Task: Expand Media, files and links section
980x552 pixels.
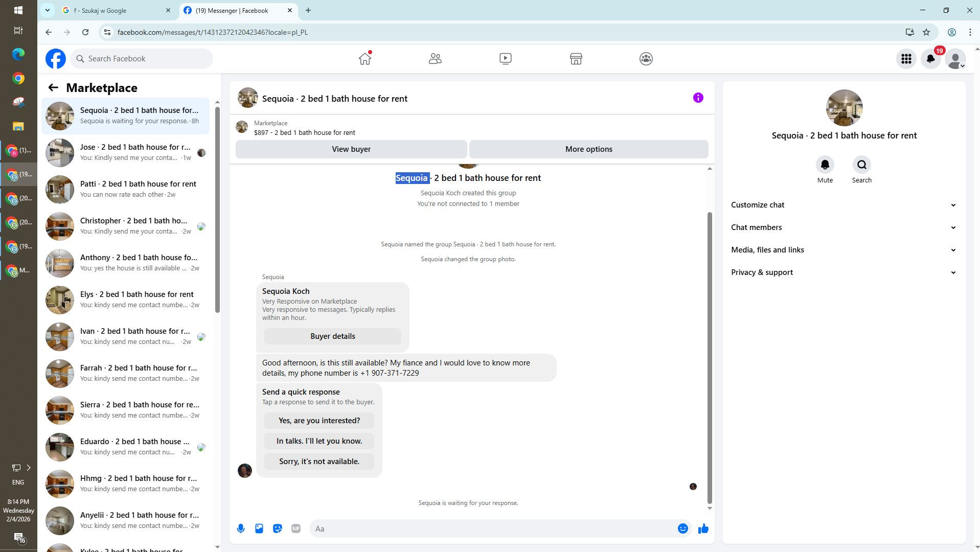Action: (x=844, y=250)
